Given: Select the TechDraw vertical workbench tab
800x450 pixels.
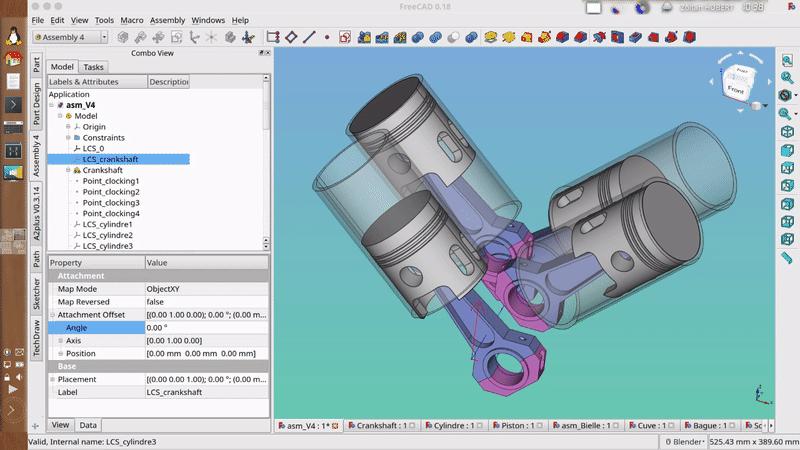Looking at the screenshot, I should point(36,338).
